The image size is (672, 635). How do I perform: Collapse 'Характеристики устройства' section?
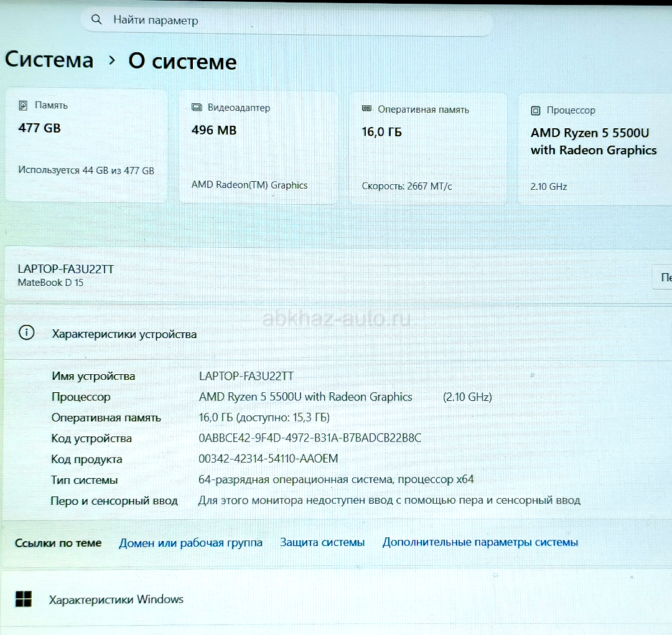pos(338,332)
